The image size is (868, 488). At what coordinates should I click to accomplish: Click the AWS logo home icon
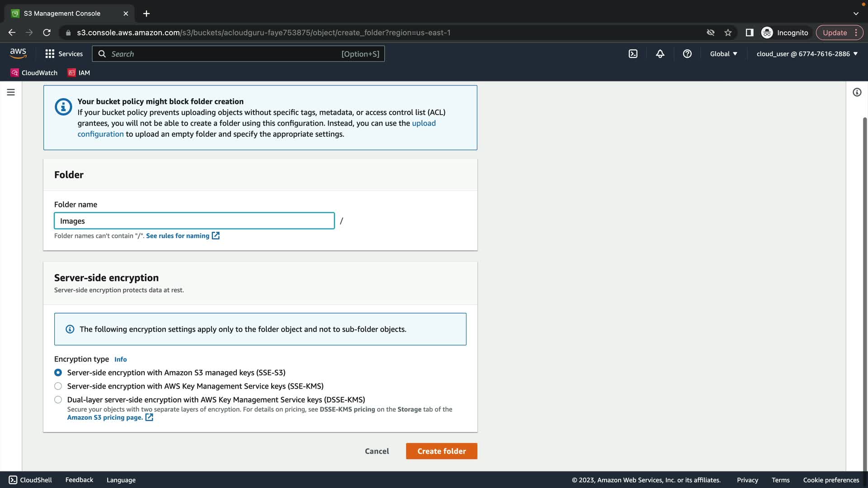pyautogui.click(x=18, y=53)
